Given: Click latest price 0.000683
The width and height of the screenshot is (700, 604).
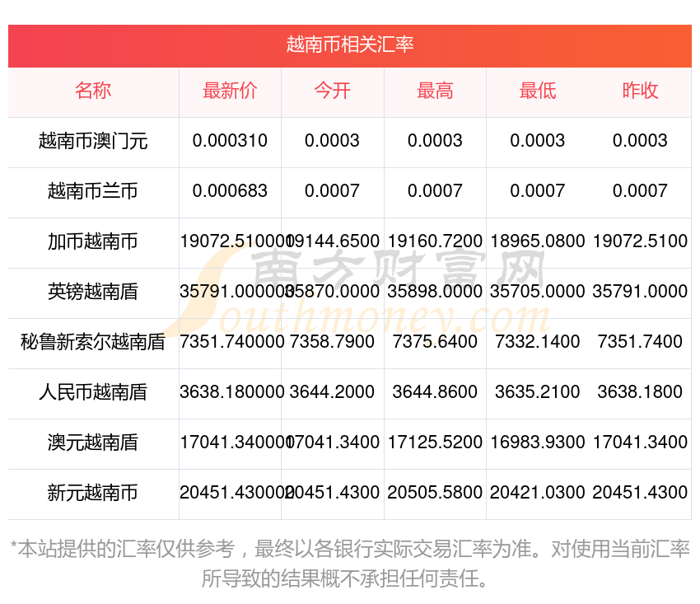Looking at the screenshot, I should [x=230, y=191].
